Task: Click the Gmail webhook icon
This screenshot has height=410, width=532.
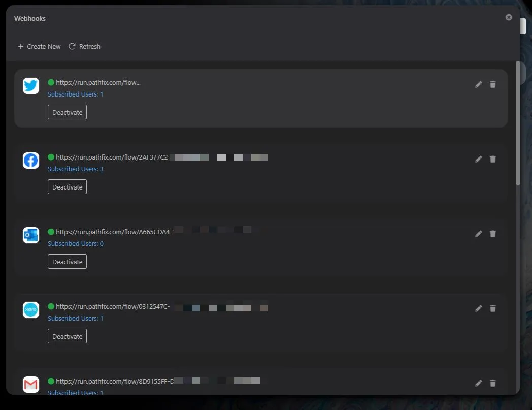Action: point(31,385)
